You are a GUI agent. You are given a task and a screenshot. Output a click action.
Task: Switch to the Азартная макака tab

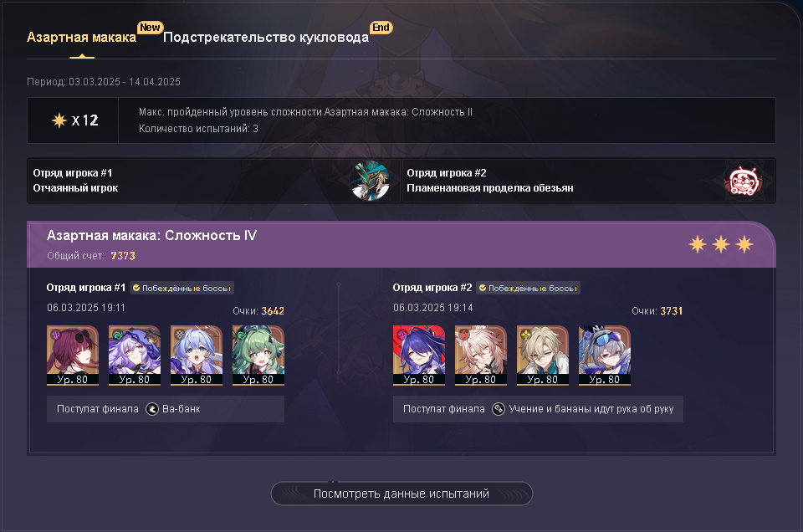click(x=81, y=38)
